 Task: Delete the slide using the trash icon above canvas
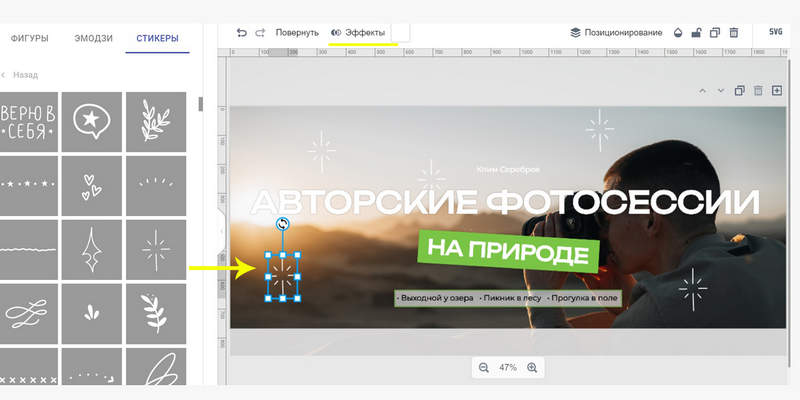[x=758, y=91]
